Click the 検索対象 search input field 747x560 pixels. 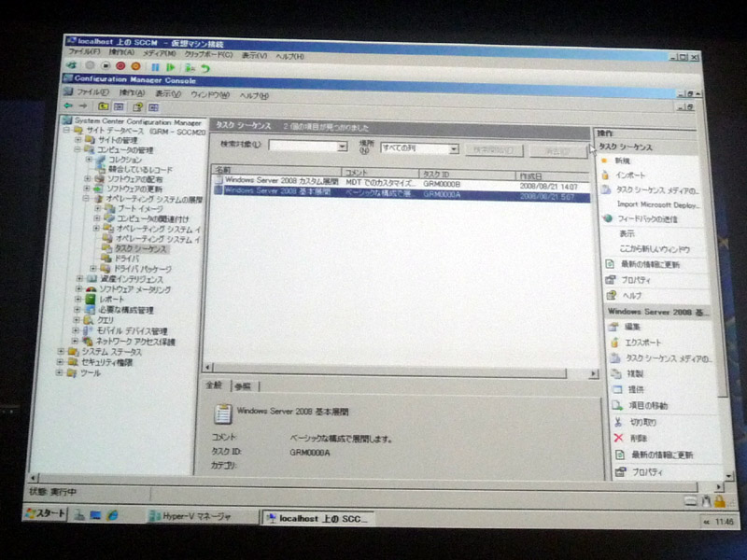point(303,146)
